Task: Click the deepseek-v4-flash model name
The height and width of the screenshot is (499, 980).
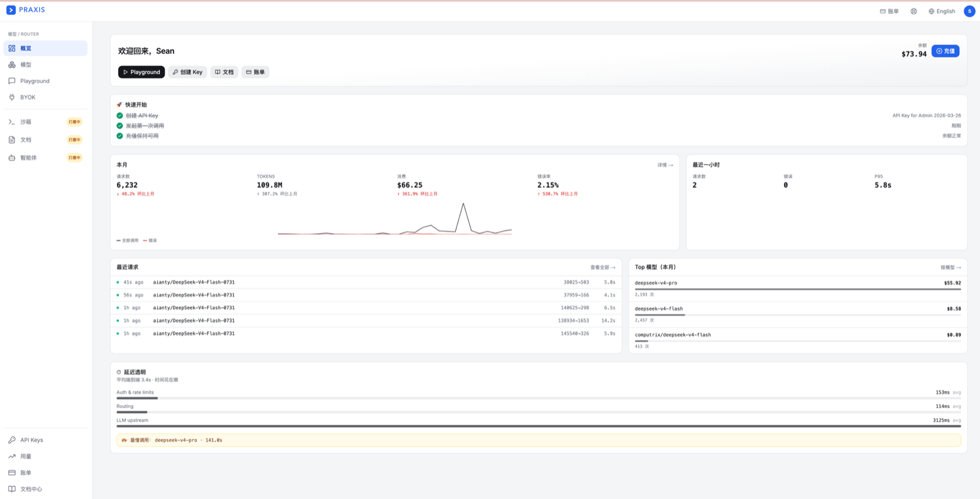Action: [658, 309]
